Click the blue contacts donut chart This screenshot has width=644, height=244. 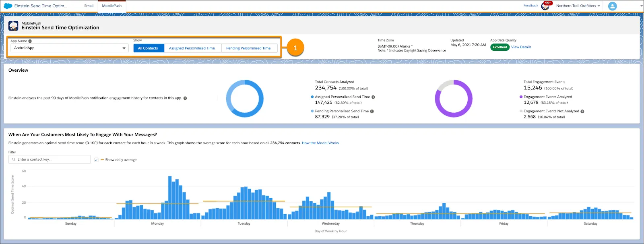click(x=245, y=99)
